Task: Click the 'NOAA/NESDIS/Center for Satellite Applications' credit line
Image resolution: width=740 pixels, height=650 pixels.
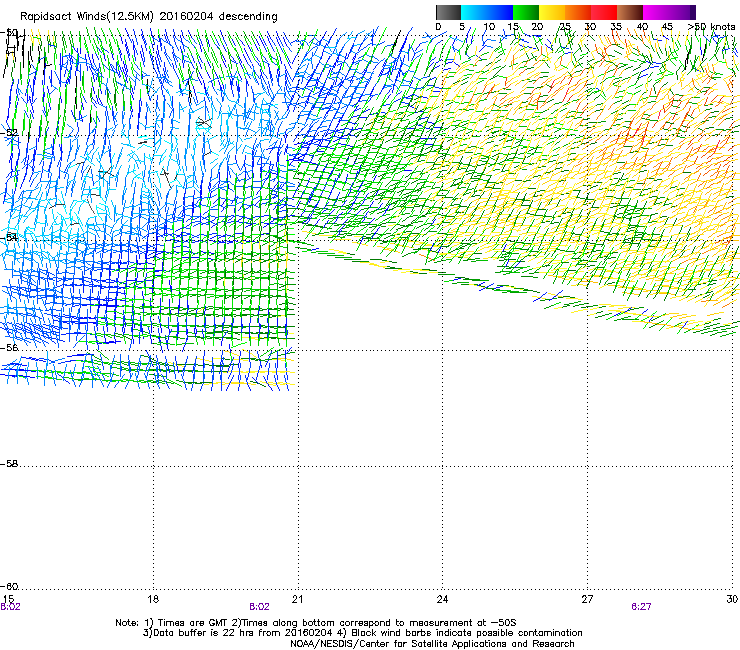Action: point(432,644)
